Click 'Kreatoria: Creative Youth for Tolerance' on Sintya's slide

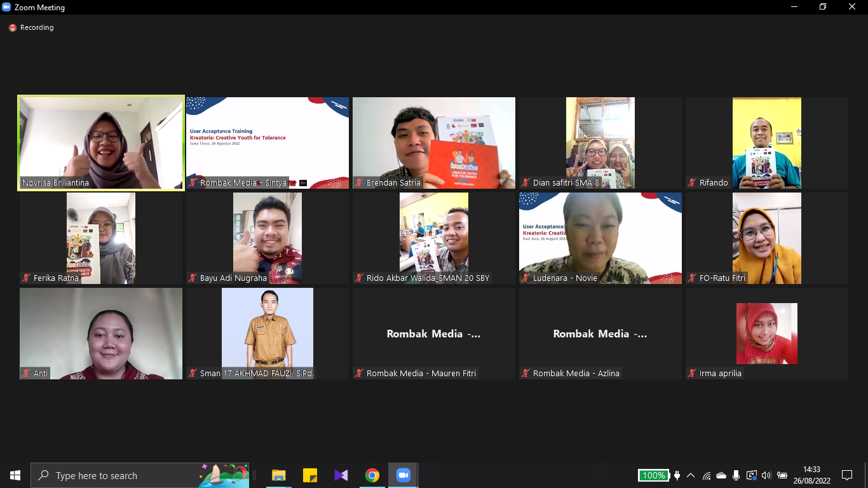[x=238, y=138]
